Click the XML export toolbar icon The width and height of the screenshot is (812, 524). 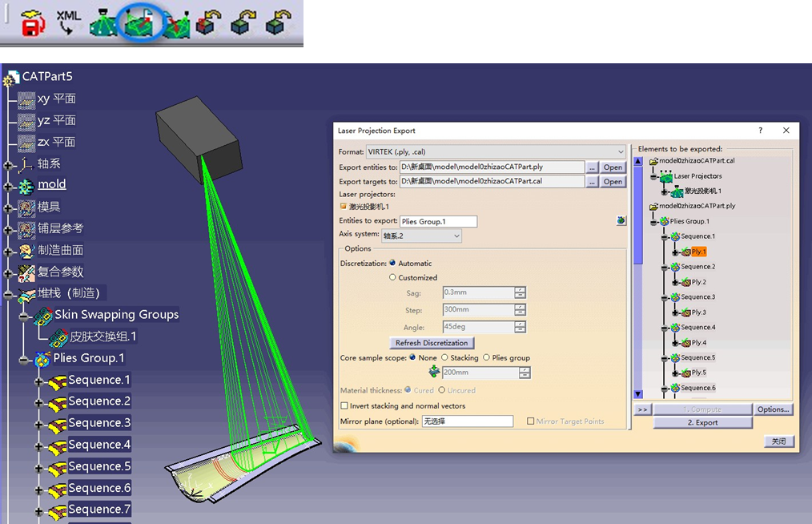click(68, 22)
